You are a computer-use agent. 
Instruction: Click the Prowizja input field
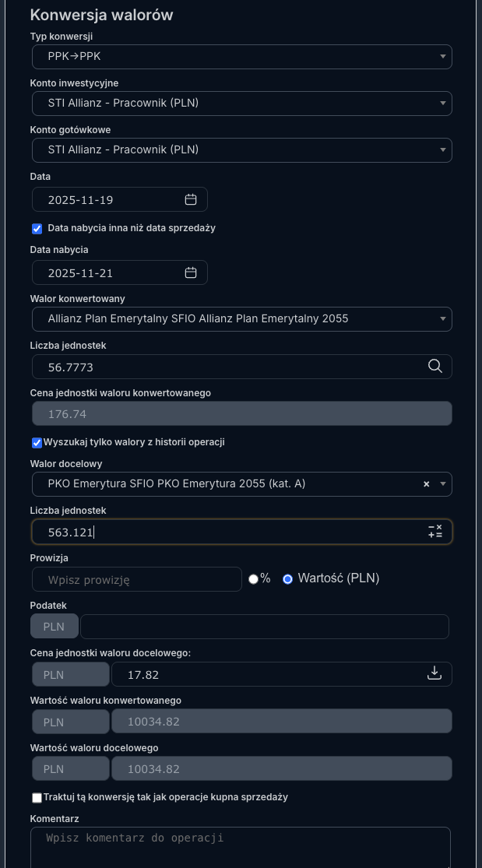click(137, 579)
